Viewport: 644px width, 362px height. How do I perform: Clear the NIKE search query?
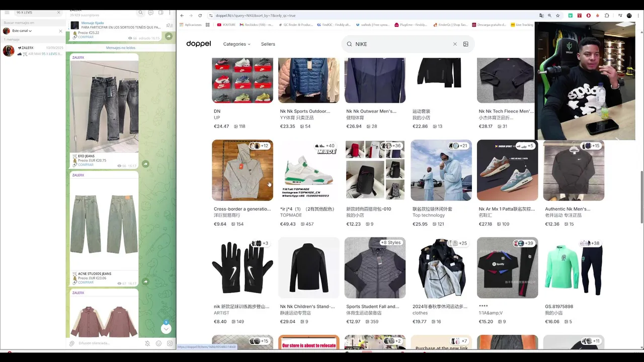tap(455, 44)
